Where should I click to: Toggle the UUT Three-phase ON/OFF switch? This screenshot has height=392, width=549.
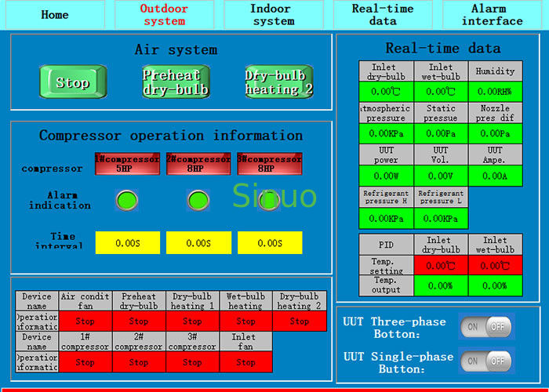tap(486, 327)
